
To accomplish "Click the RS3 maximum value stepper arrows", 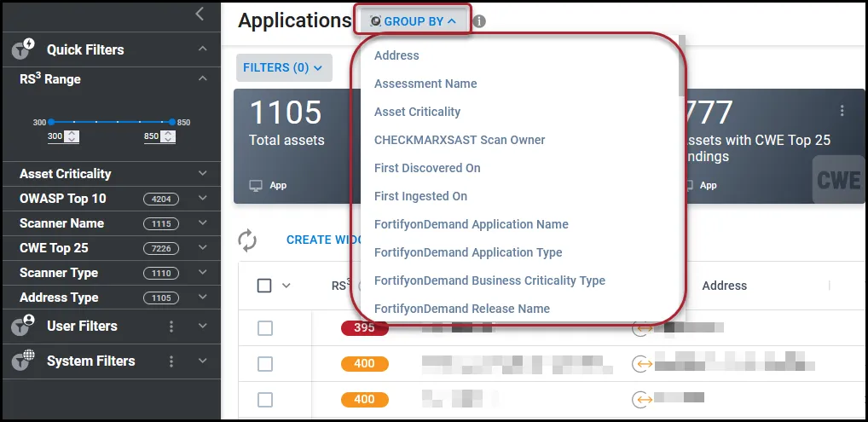I will 168,136.
